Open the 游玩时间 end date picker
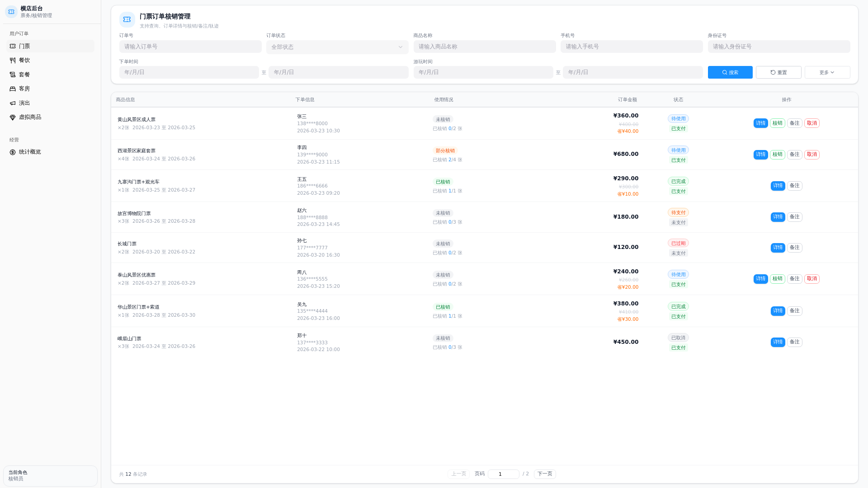 [633, 72]
